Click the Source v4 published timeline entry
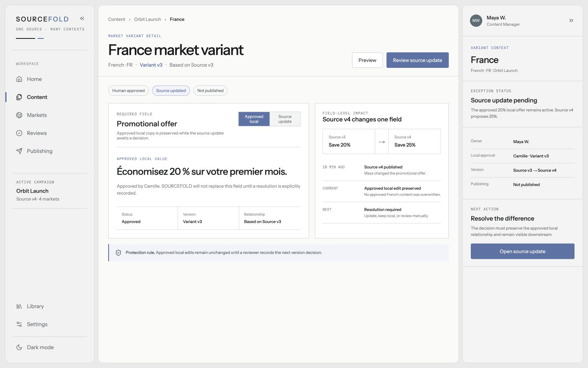Image resolution: width=588 pixels, height=368 pixels. [382, 170]
